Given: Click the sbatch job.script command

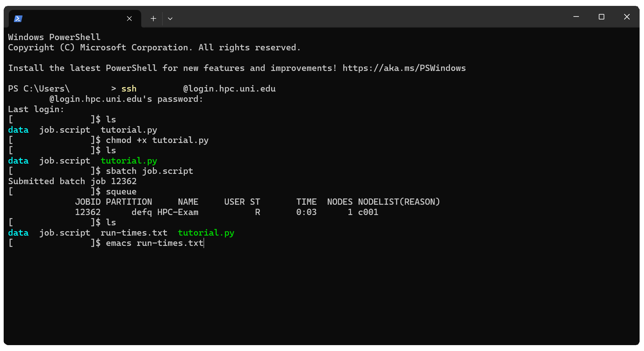Looking at the screenshot, I should pos(149,171).
